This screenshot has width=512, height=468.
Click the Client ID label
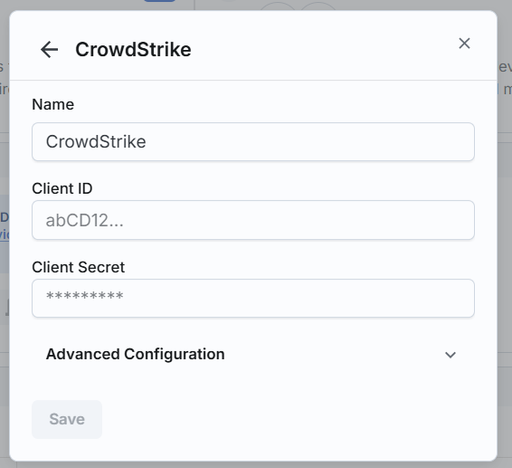coord(62,189)
